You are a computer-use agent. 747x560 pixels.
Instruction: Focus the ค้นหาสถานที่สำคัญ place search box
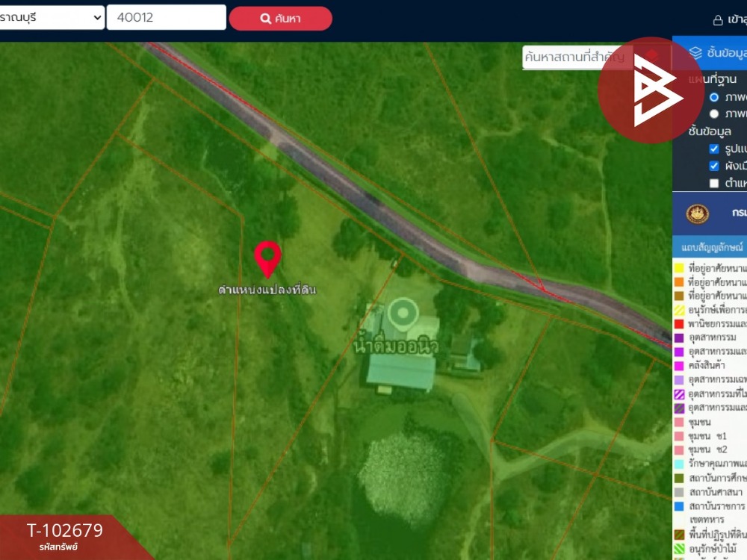[577, 57]
